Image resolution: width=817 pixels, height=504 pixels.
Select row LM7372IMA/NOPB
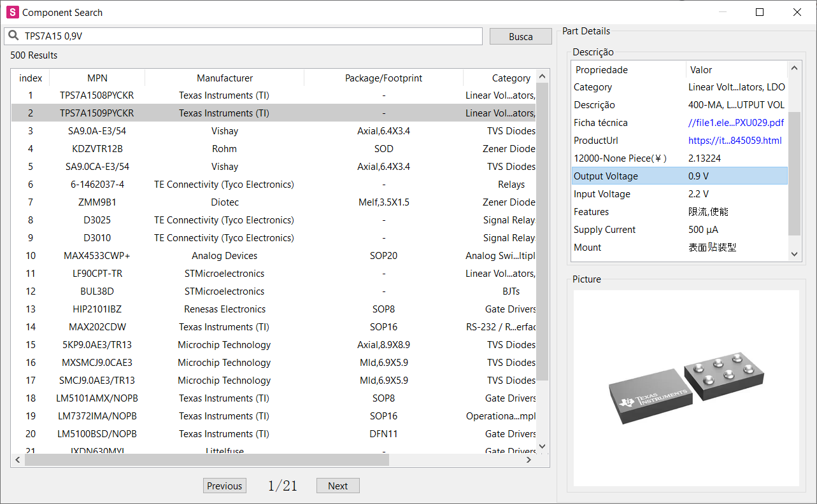click(274, 416)
